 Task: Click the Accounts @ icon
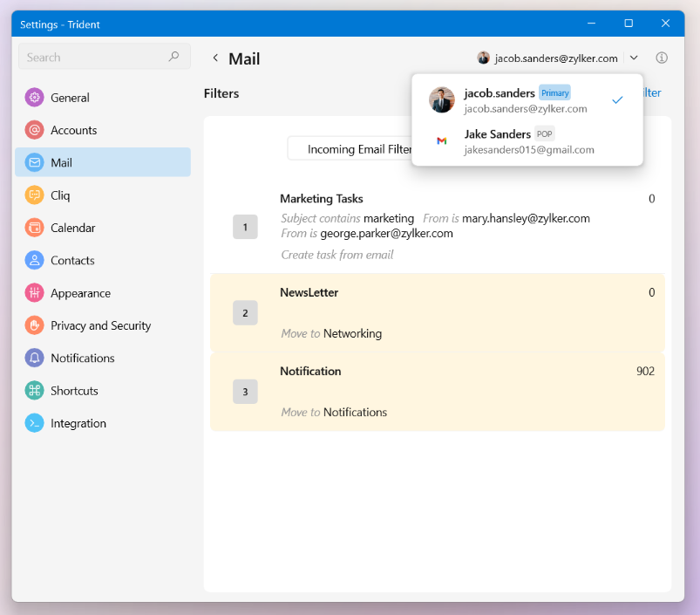[34, 130]
